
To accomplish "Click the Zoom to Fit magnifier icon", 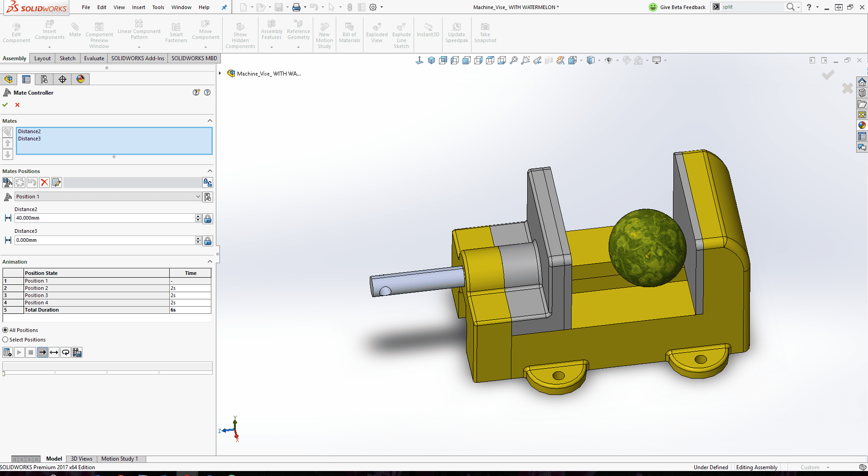I will tap(514, 60).
